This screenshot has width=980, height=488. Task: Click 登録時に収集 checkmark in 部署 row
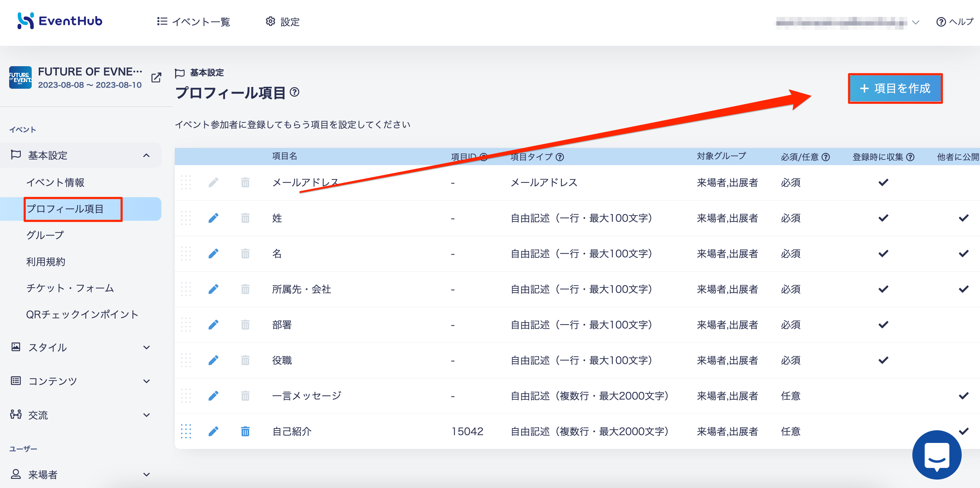tap(883, 325)
